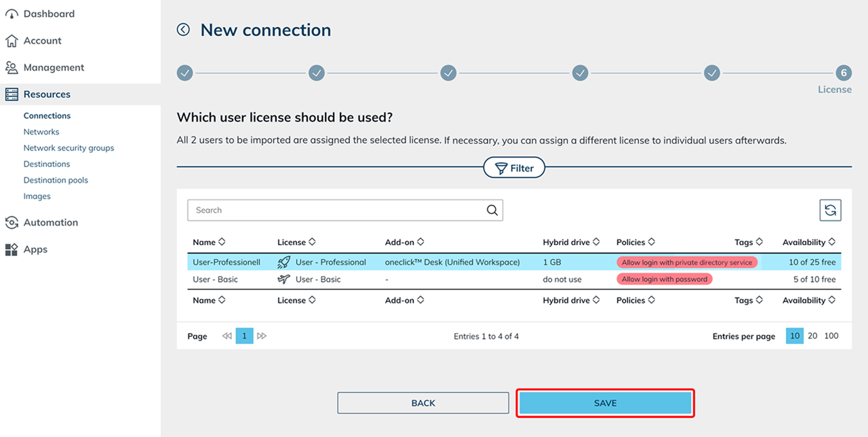Open Apps in the sidebar
Image resolution: width=868 pixels, height=437 pixels.
point(35,250)
